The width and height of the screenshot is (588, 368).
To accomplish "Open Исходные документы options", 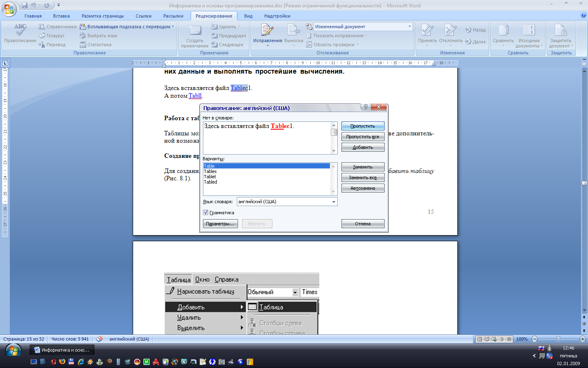I will click(529, 36).
